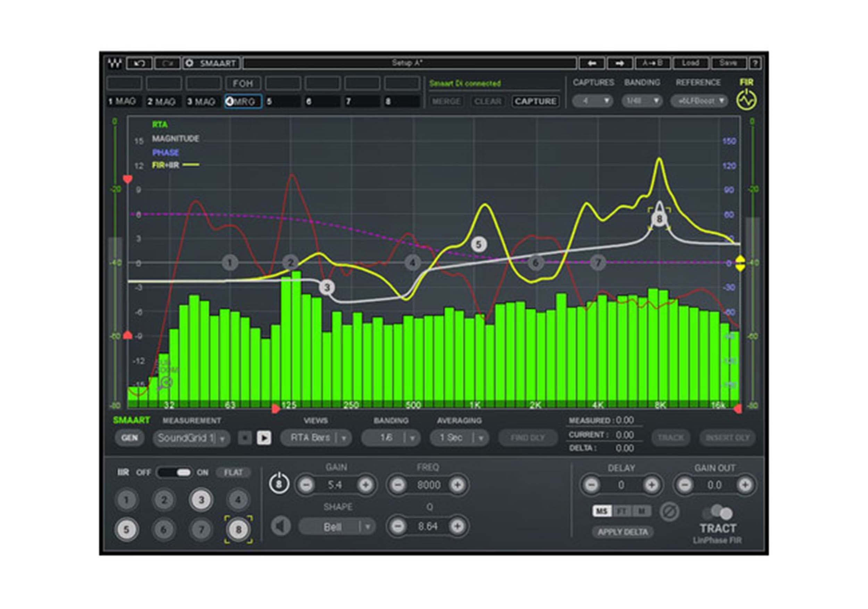The width and height of the screenshot is (868, 609).
Task: Select capture slot 4 MRG
Action: (243, 101)
